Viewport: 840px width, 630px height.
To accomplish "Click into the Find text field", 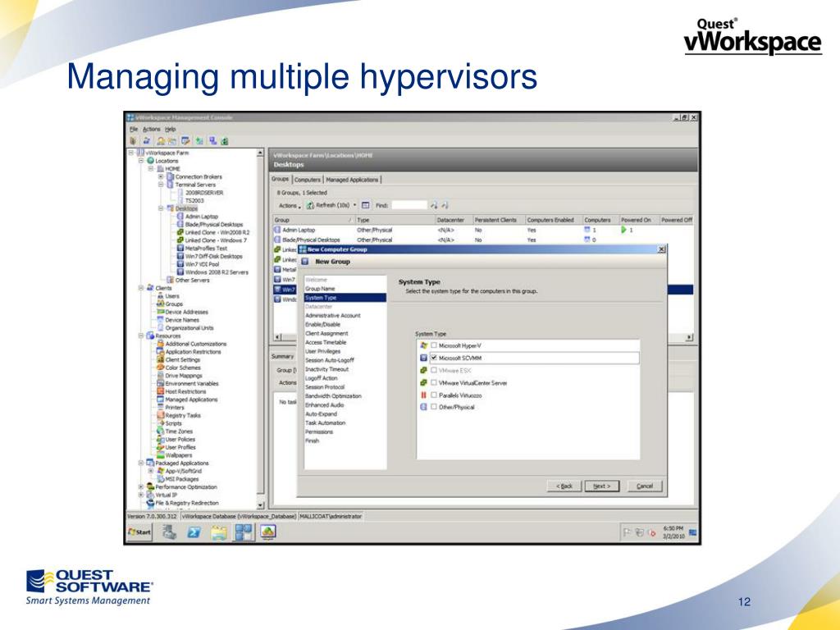I will pos(409,205).
